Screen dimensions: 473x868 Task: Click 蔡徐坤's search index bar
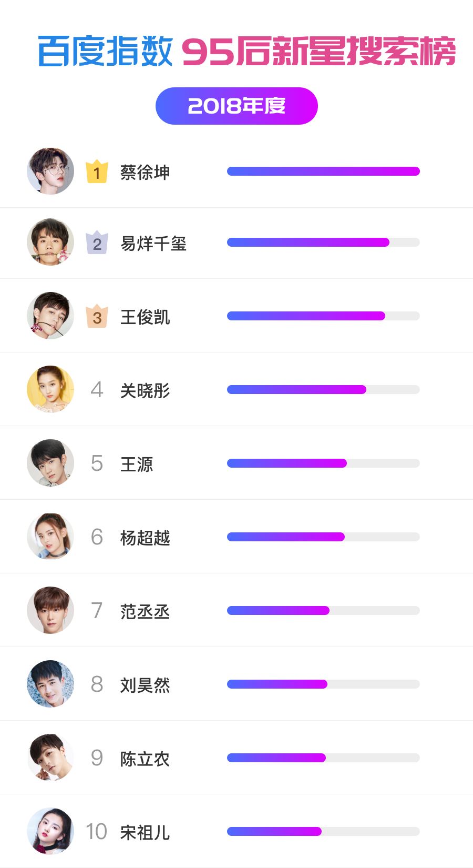(323, 171)
